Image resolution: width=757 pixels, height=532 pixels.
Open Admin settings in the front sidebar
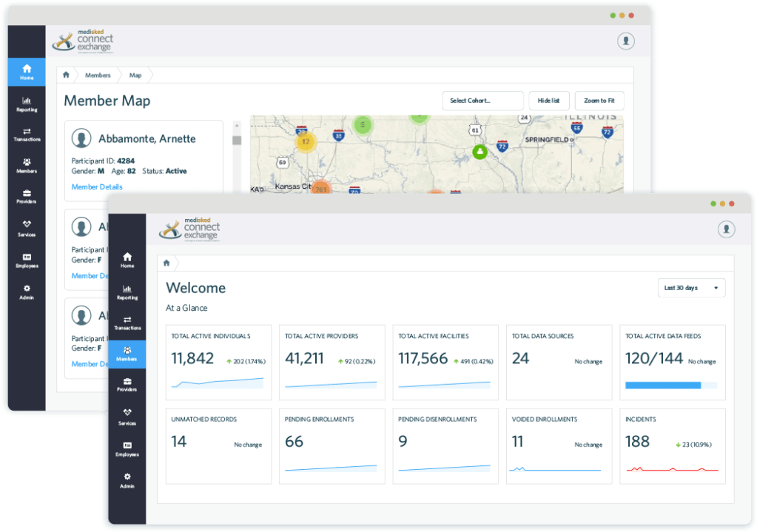coord(127,480)
